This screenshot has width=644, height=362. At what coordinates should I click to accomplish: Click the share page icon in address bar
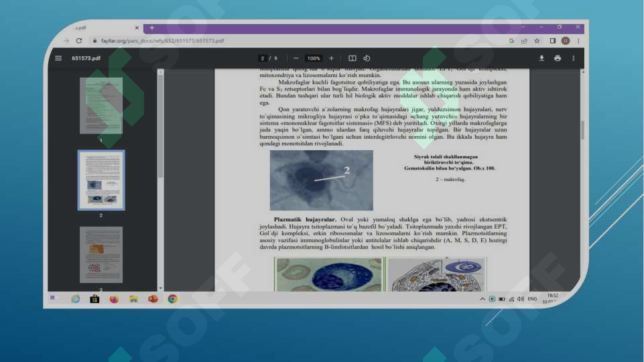[524, 41]
